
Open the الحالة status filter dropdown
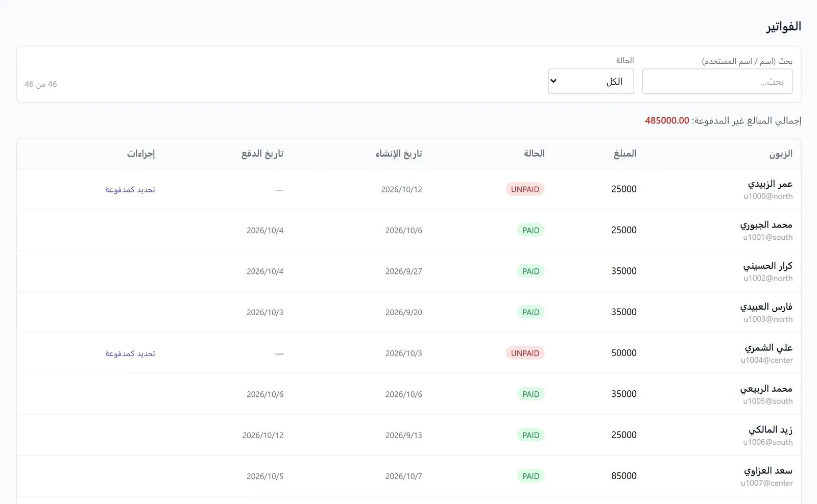click(x=591, y=81)
